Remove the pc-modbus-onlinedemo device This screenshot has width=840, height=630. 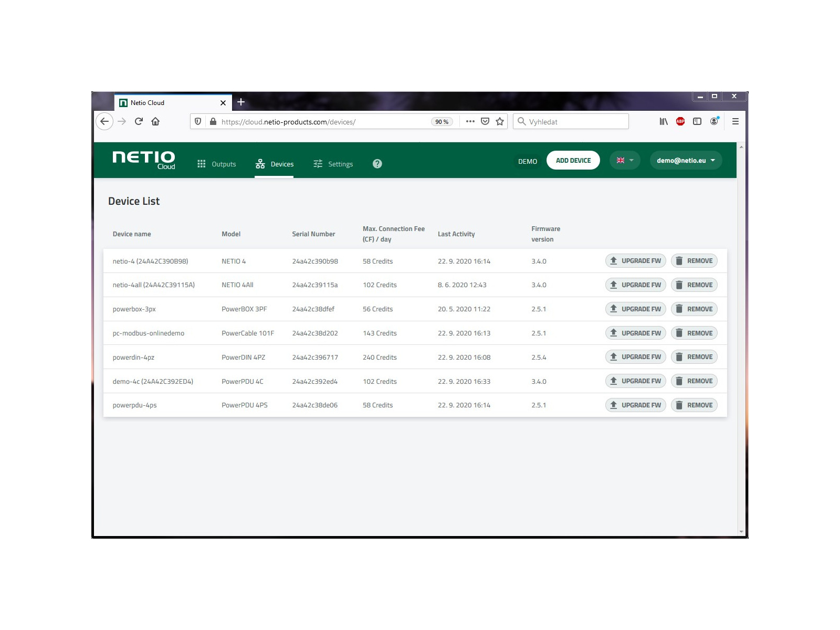coord(694,333)
